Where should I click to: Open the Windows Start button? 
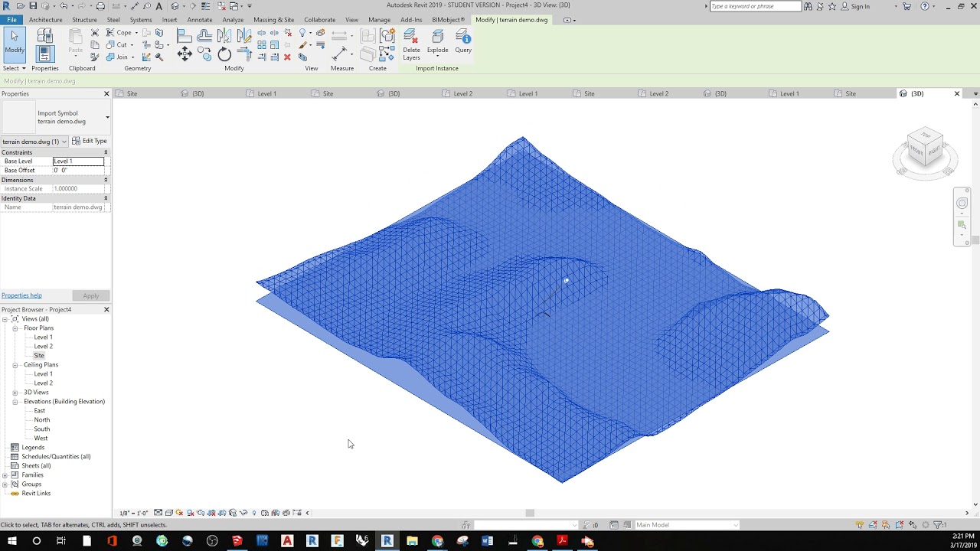coord(12,541)
